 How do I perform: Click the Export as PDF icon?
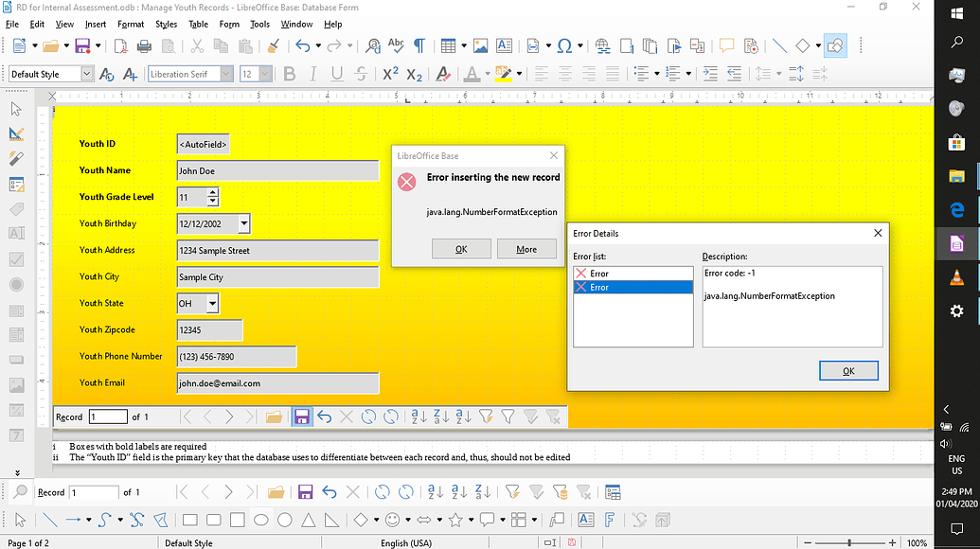120,45
